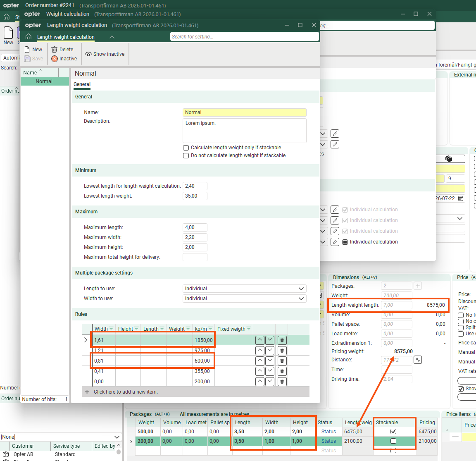Click the Lowest length weight field
The width and height of the screenshot is (476, 461).
point(195,196)
